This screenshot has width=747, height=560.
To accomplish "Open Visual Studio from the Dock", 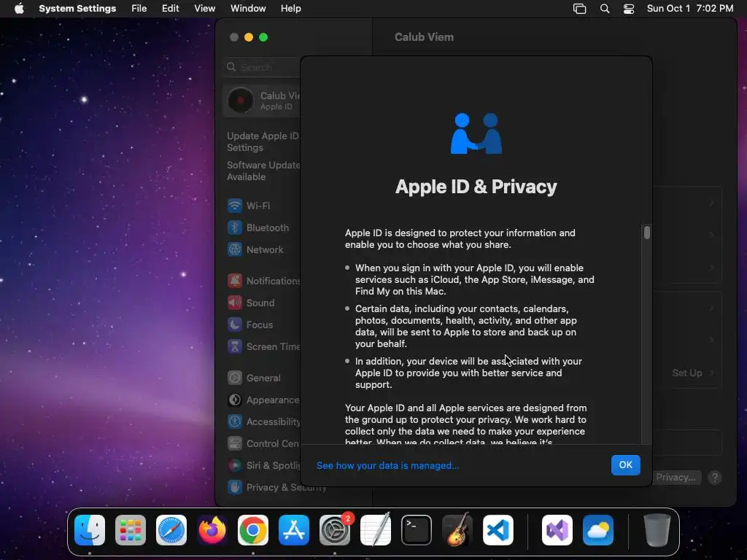I will pos(557,530).
